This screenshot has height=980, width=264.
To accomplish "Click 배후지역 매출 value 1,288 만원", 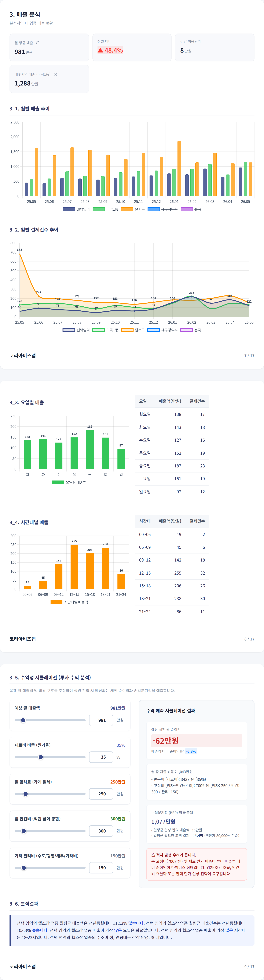I will click(26, 83).
